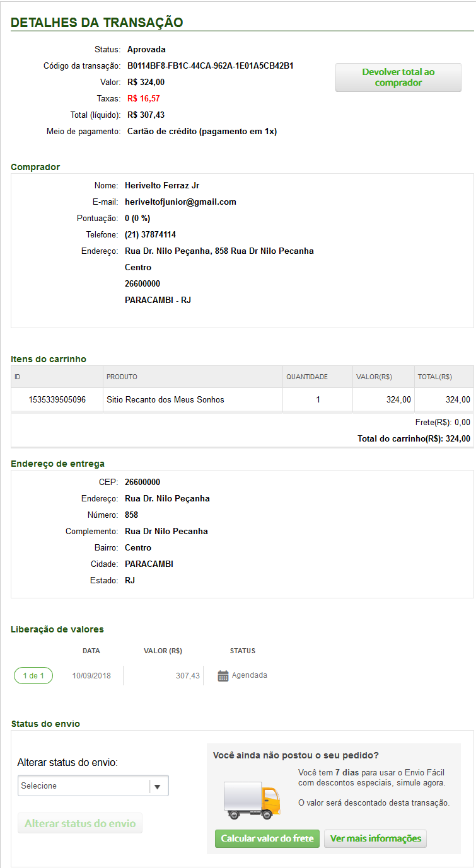Click the PRODUTO column header

point(122,377)
